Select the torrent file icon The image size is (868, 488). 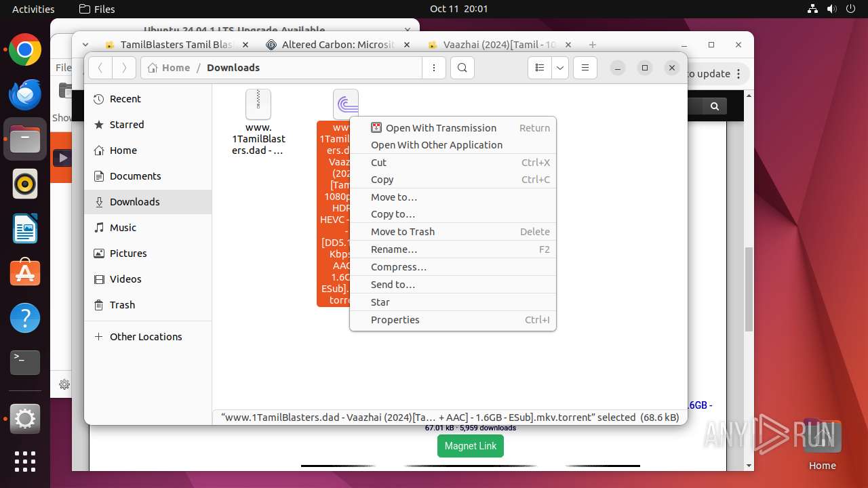tap(346, 104)
